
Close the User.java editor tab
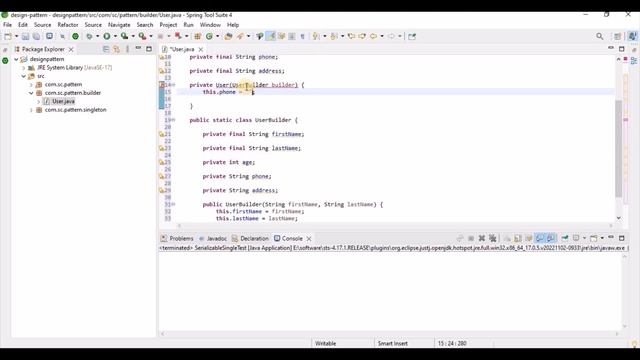pyautogui.click(x=200, y=49)
